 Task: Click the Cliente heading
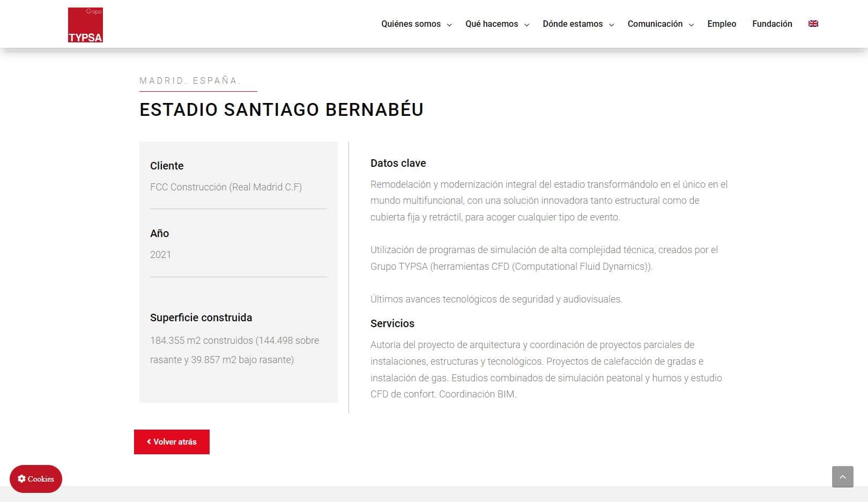point(167,166)
